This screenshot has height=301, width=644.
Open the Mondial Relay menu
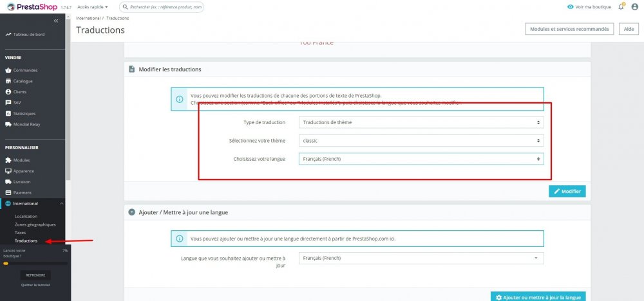tap(26, 124)
